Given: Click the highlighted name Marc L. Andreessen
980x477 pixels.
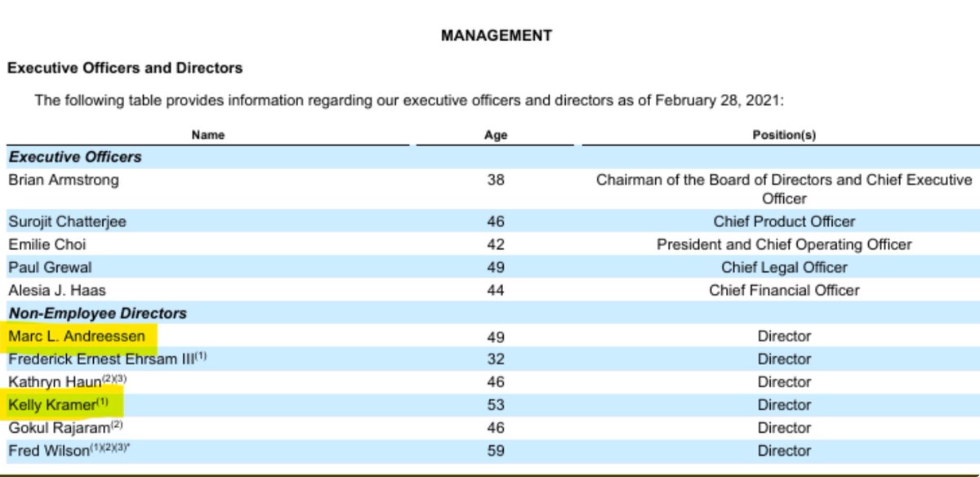Looking at the screenshot, I should [x=77, y=337].
